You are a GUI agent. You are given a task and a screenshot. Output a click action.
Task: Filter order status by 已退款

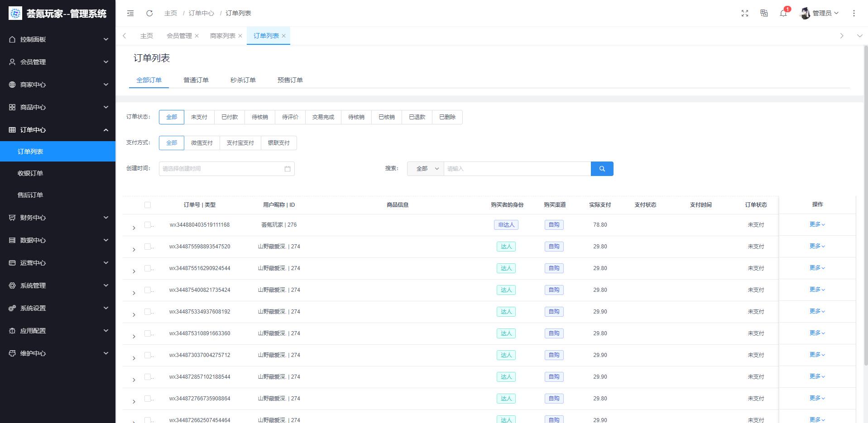(x=417, y=117)
